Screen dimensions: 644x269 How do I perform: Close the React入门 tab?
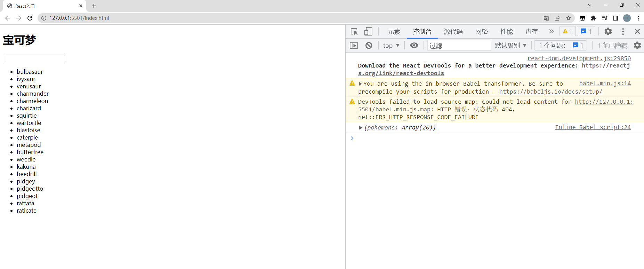pyautogui.click(x=81, y=6)
